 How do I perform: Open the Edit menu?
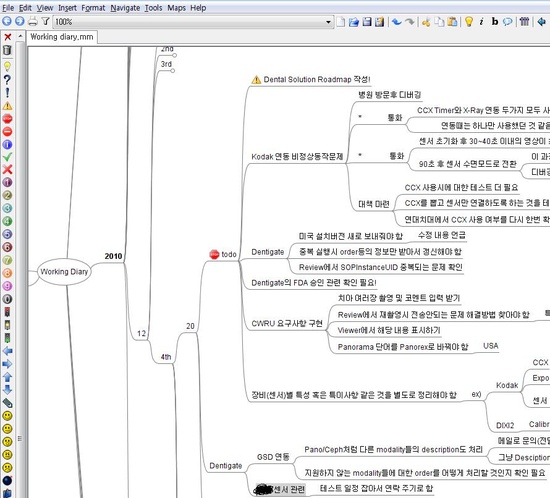click(x=25, y=8)
